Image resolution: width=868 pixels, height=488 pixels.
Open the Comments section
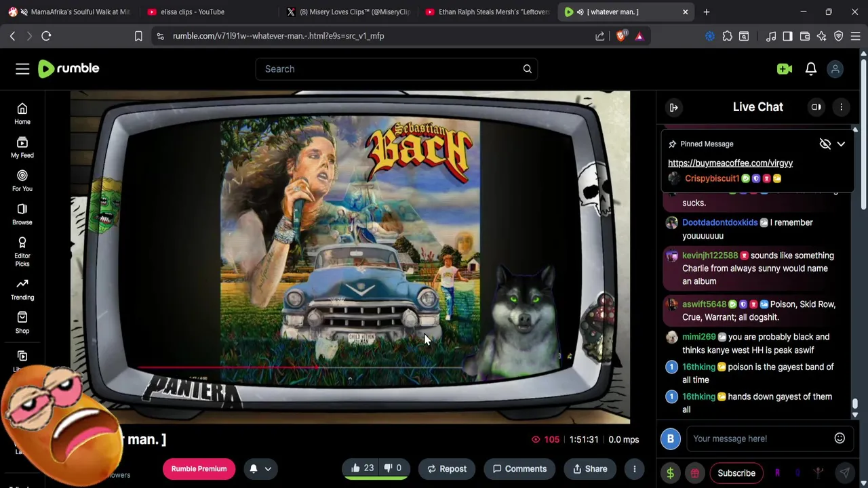[519, 469]
